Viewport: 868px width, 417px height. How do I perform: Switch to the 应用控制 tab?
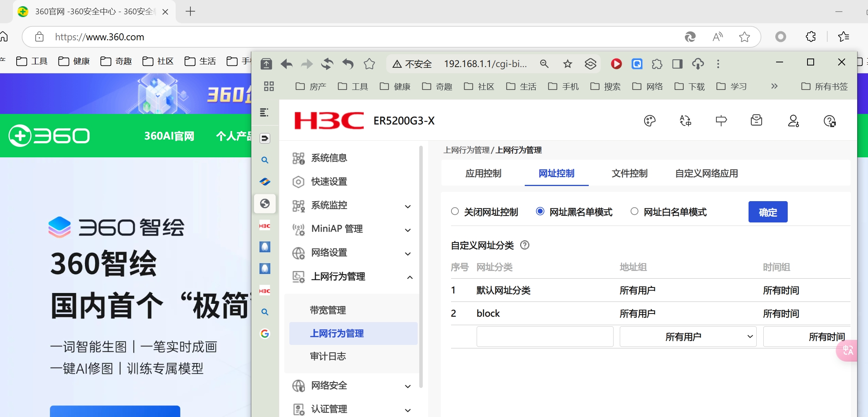tap(483, 174)
